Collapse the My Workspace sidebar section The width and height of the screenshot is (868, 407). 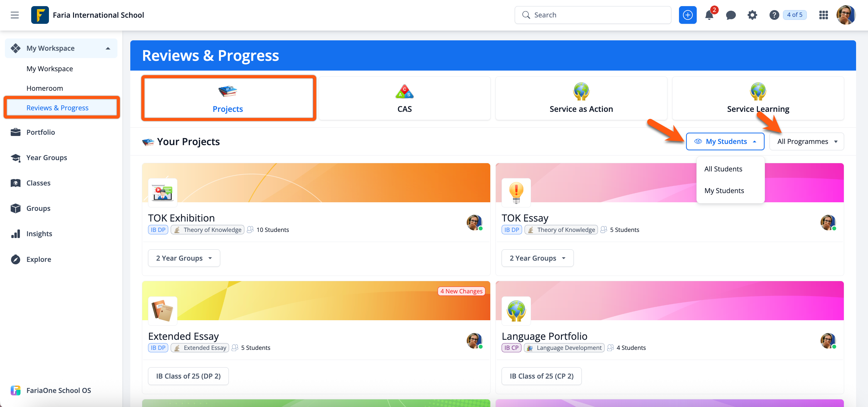click(108, 48)
